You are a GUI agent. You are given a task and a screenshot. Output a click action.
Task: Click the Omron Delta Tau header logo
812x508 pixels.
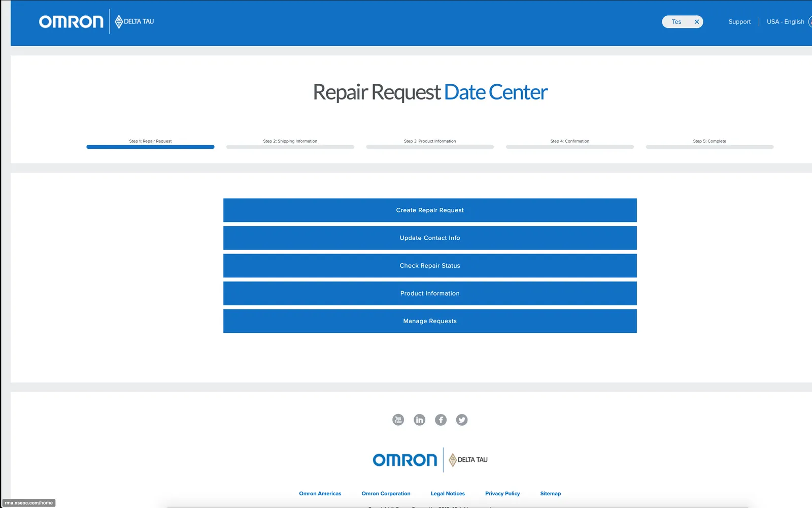(96, 21)
